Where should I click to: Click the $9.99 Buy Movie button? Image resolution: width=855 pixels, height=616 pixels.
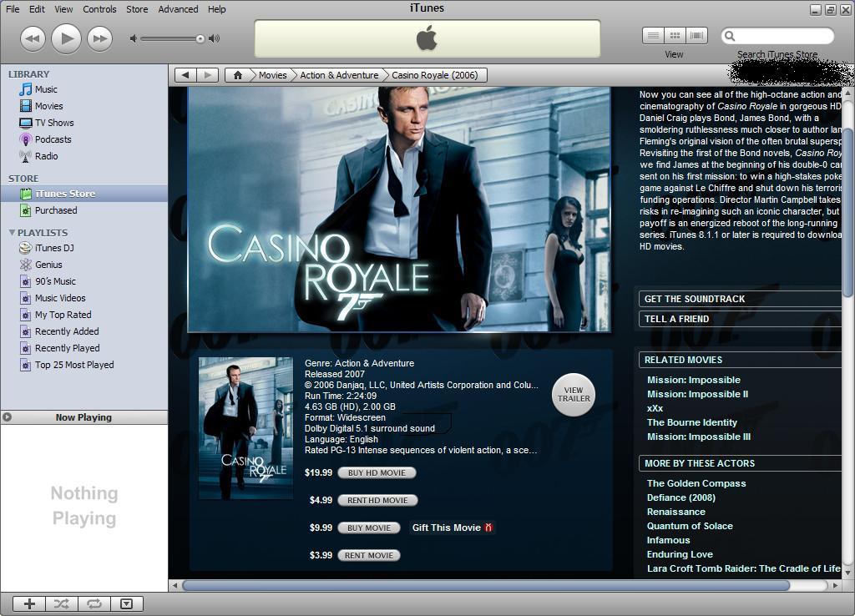pos(369,528)
